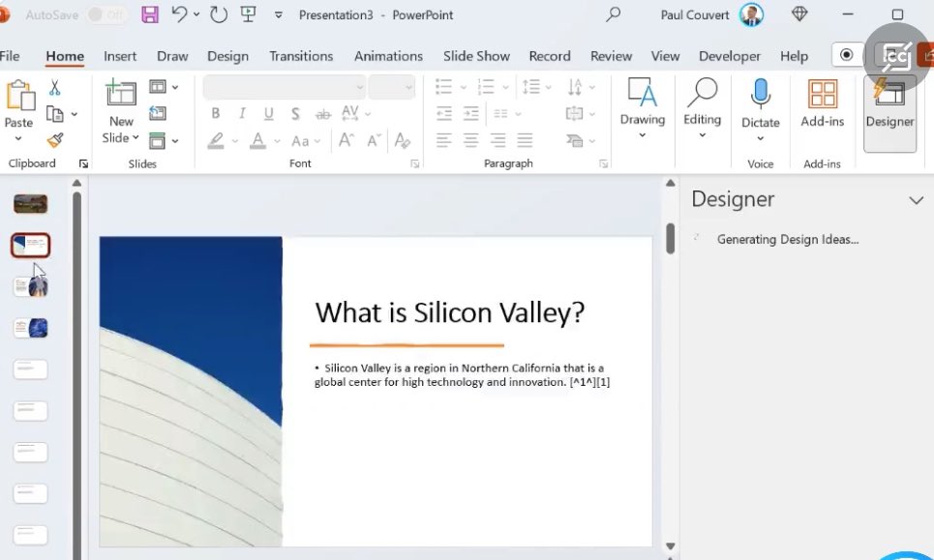Open Customize Quick Access Toolbar arrow

278,15
